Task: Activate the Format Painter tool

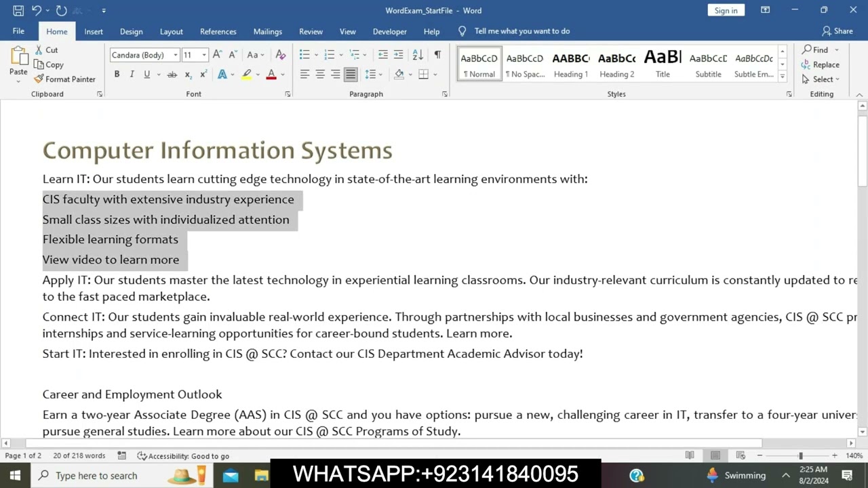Action: tap(64, 79)
